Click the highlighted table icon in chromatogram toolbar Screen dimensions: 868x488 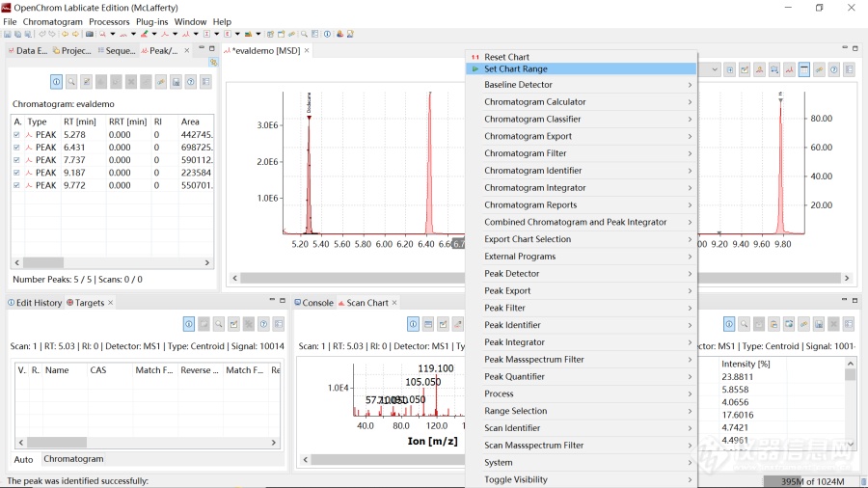click(x=804, y=69)
